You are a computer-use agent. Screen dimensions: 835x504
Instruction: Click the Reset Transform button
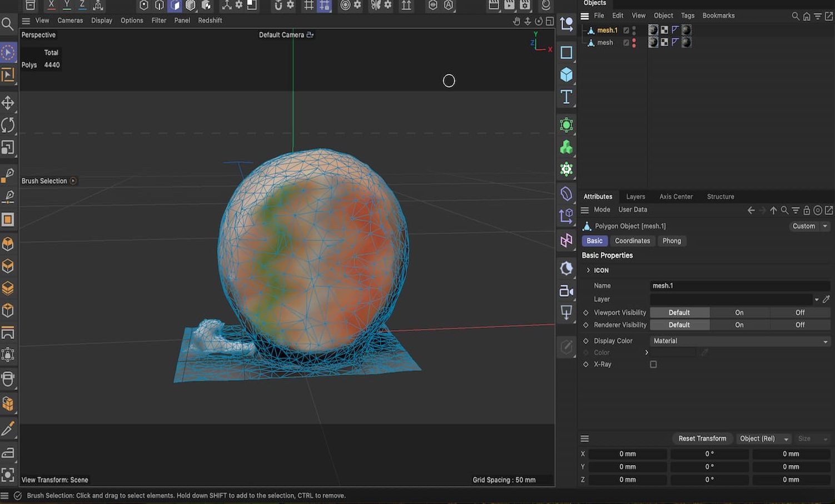(x=702, y=438)
